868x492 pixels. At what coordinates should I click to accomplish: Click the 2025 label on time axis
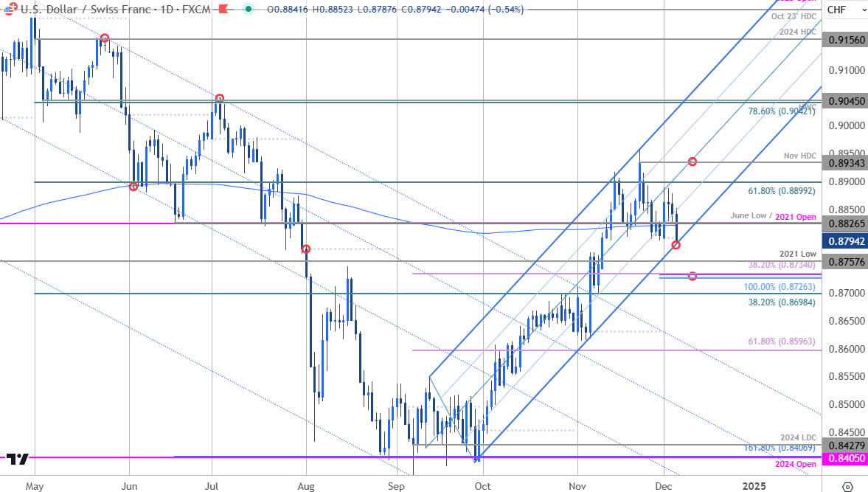pos(754,487)
